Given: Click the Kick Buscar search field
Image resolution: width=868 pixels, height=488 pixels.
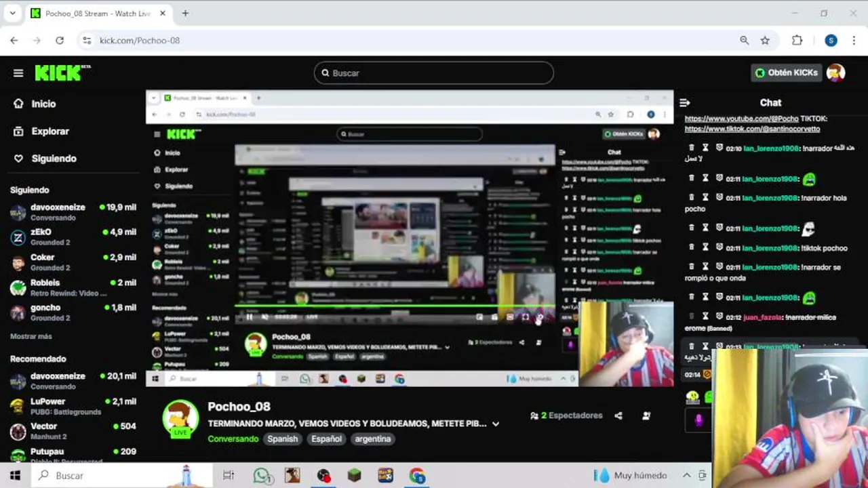Looking at the screenshot, I should [434, 73].
